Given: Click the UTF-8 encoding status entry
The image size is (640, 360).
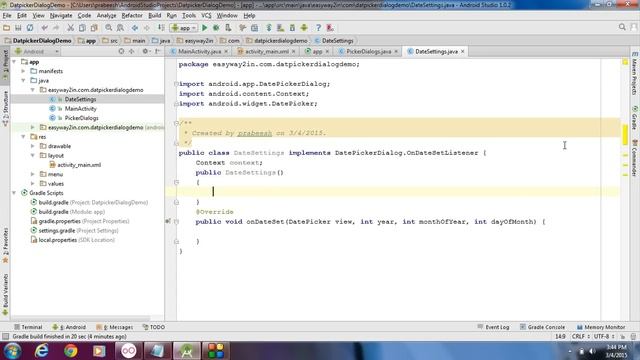Looking at the screenshot, I should pos(604,336).
